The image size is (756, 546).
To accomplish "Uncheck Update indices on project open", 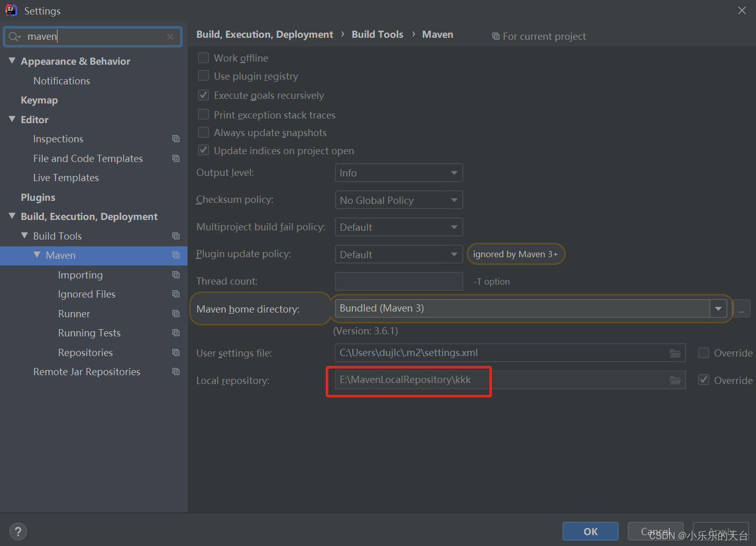I will point(203,150).
